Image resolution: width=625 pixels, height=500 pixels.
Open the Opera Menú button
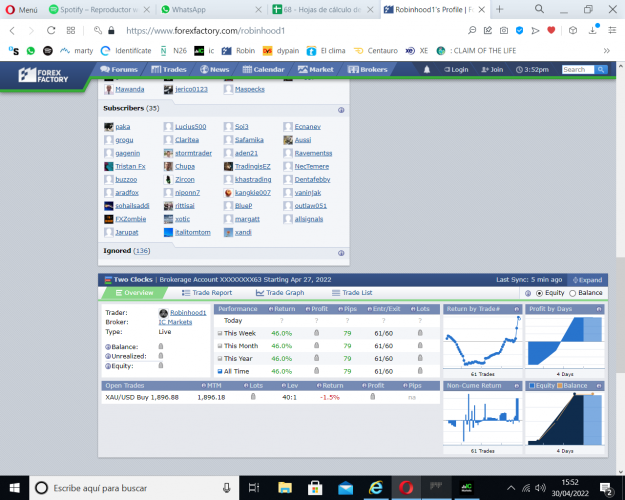pyautogui.click(x=22, y=10)
